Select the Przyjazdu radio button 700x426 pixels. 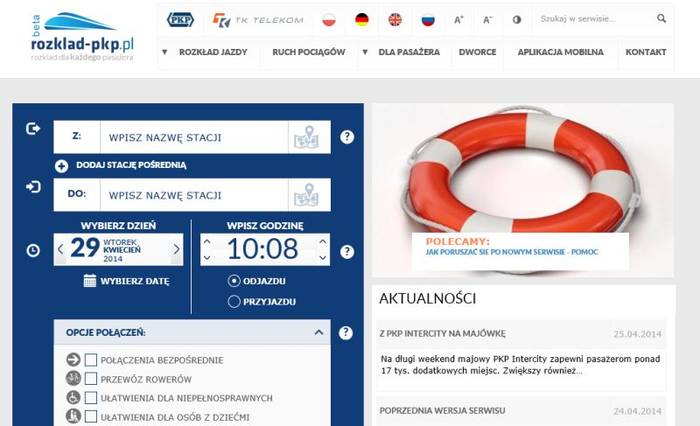coord(234,301)
